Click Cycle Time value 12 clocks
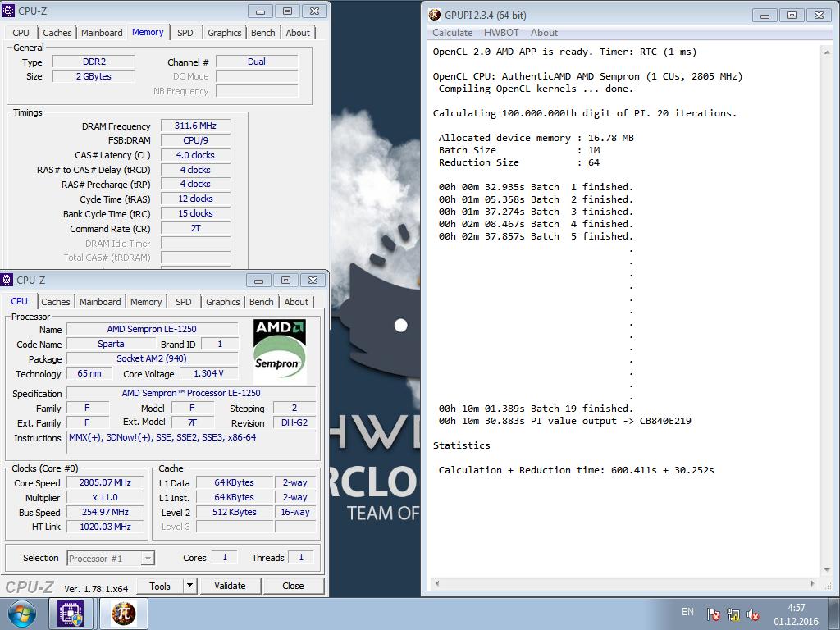The image size is (840, 630). click(x=195, y=199)
